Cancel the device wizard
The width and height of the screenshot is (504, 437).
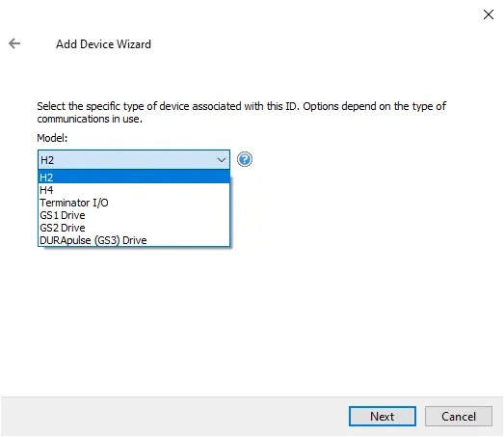[459, 416]
